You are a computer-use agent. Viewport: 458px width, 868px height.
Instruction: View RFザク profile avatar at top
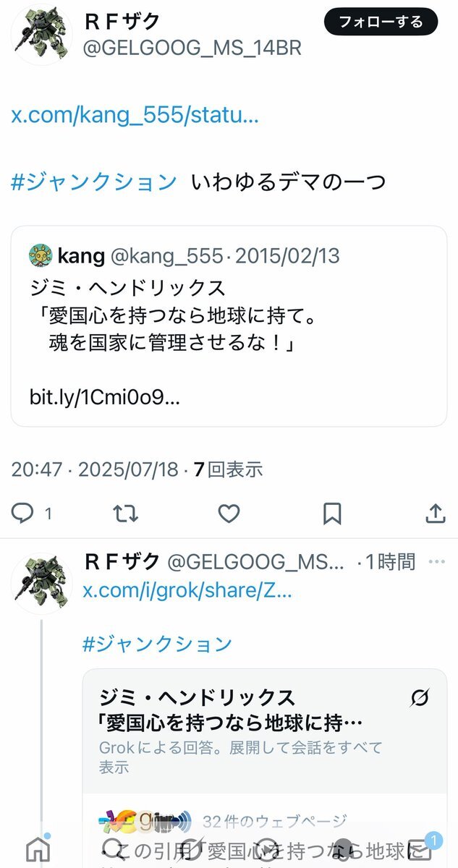(x=42, y=35)
